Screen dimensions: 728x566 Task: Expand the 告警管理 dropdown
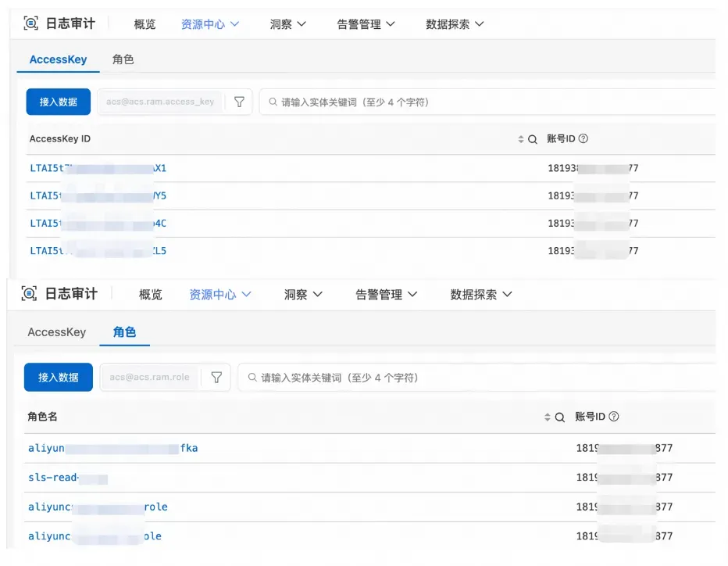[366, 23]
